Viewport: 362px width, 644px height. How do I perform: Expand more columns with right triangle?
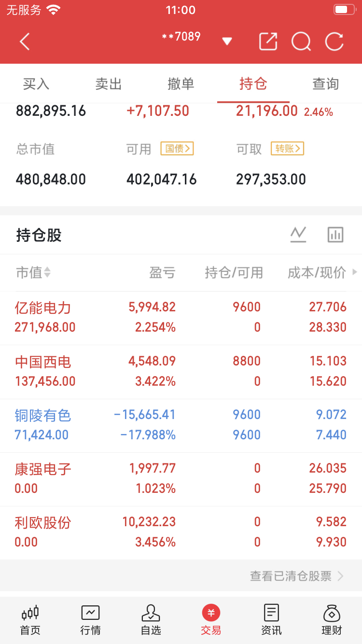pos(355,272)
